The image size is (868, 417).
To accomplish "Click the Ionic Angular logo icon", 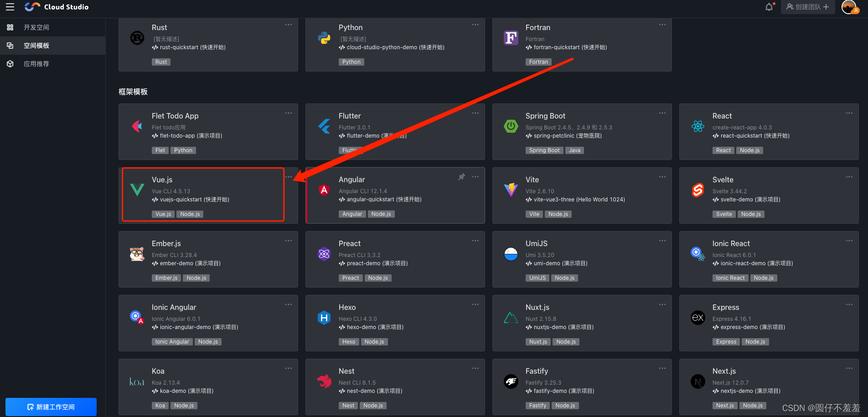I will 137,317.
